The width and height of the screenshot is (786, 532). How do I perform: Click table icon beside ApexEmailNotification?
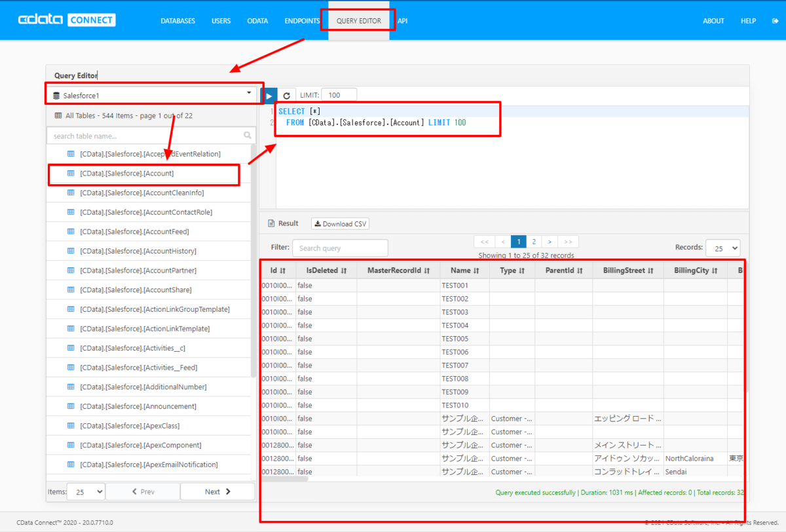tap(71, 465)
